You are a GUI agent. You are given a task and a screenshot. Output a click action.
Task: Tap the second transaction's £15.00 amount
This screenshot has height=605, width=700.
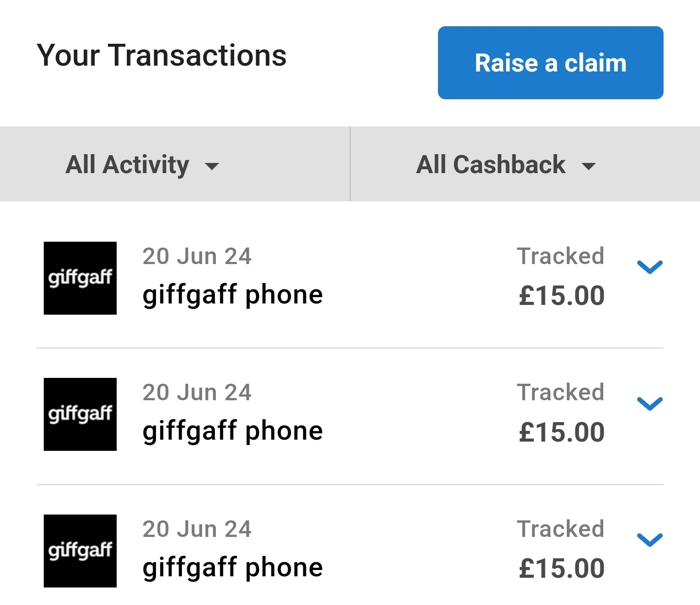561,432
